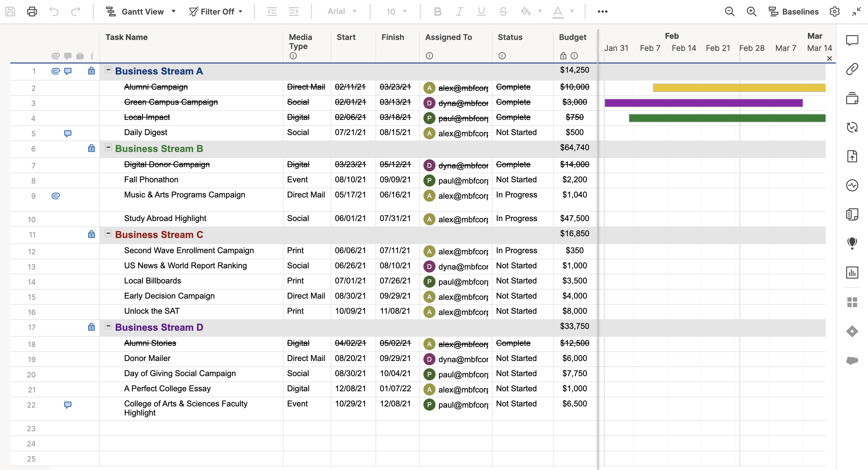Click the Print icon in toolbar
This screenshot has width=868, height=470.
click(32, 12)
